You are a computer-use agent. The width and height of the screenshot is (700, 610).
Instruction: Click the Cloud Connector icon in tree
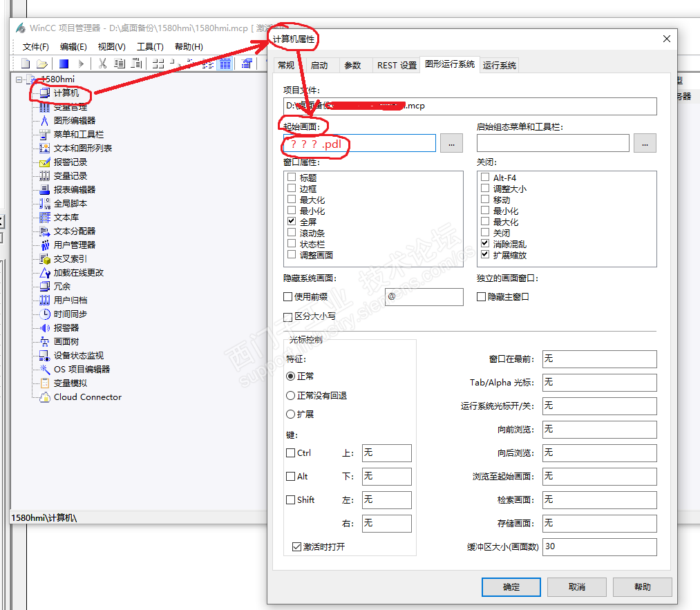(45, 397)
